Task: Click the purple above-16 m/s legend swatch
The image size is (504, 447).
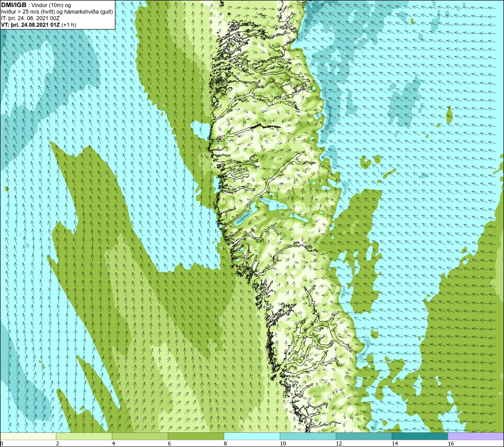Action: click(476, 436)
